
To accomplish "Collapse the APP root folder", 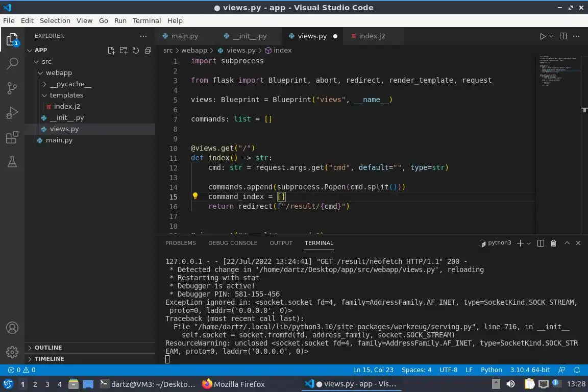I will pos(30,50).
